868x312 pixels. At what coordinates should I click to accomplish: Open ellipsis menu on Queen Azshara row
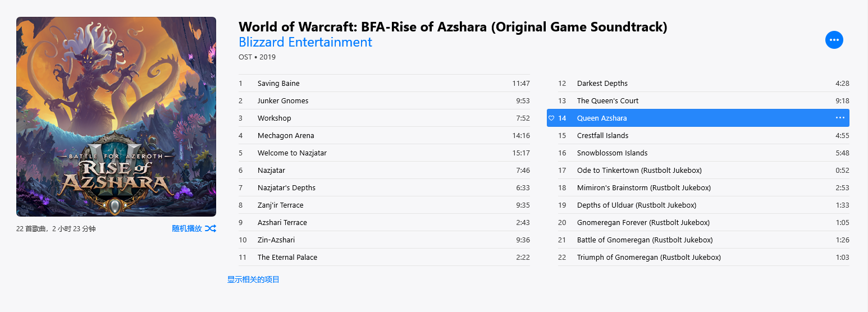[840, 118]
